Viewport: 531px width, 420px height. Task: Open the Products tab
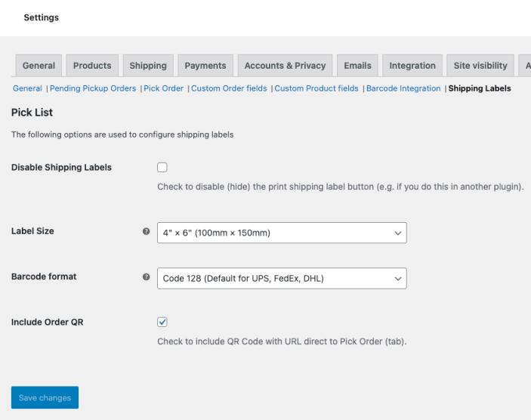click(92, 66)
